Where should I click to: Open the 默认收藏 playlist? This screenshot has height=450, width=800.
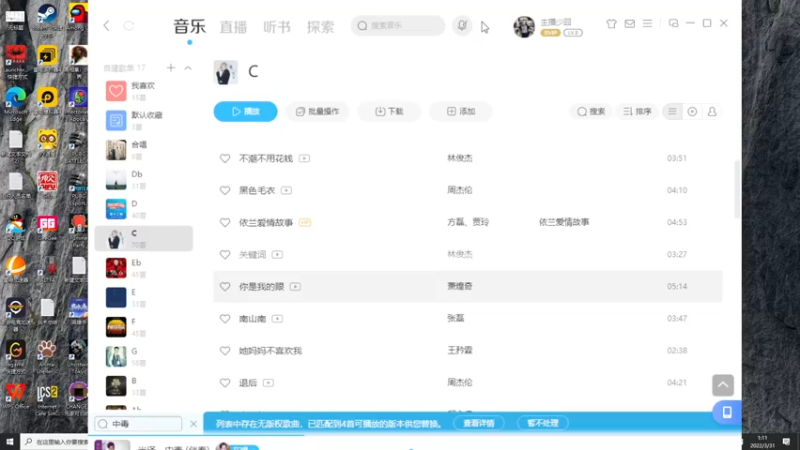tap(144, 120)
